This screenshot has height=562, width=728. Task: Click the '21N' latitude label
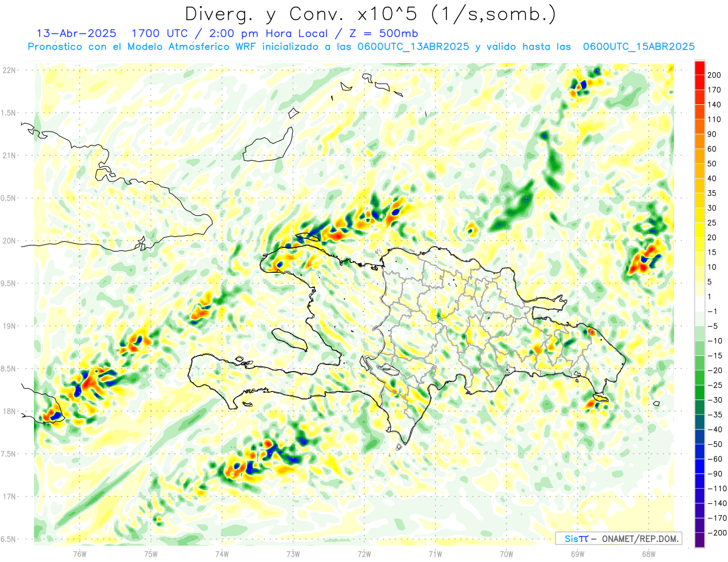point(8,156)
